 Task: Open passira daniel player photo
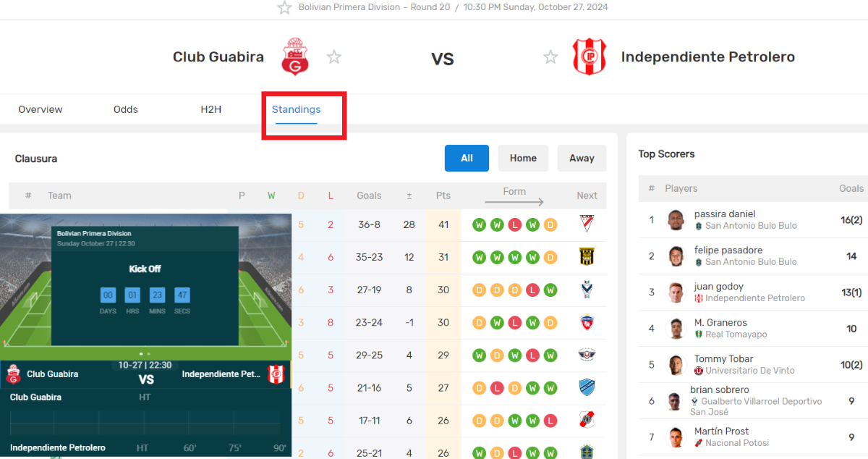[x=676, y=220]
